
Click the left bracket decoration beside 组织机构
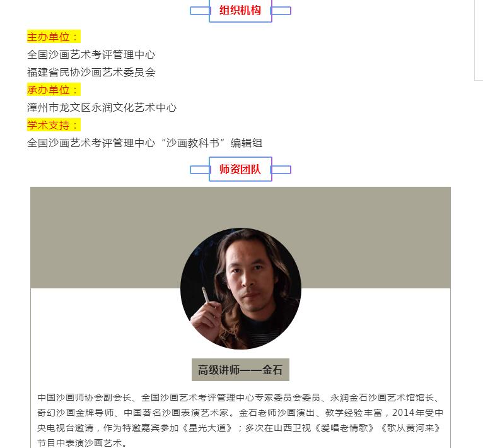tap(200, 11)
